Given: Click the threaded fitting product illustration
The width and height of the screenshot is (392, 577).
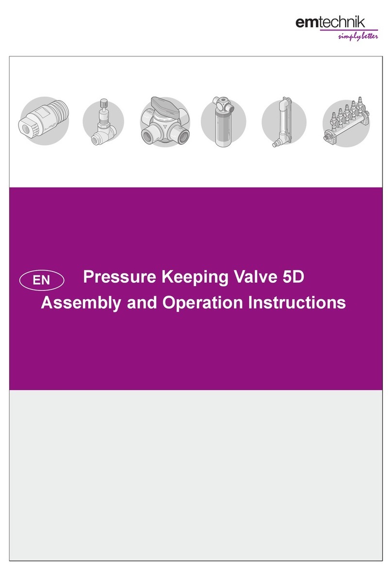Looking at the screenshot, I should pyautogui.click(x=44, y=121).
